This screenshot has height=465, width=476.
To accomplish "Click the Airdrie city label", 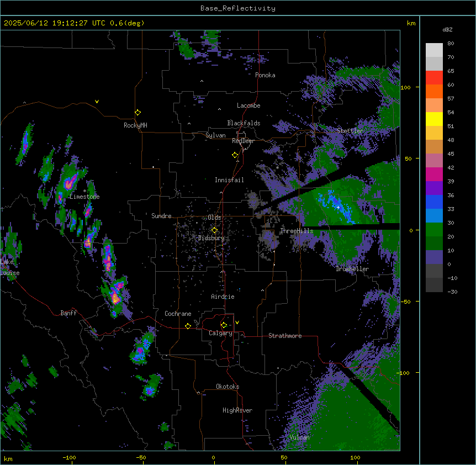I will click(223, 297).
